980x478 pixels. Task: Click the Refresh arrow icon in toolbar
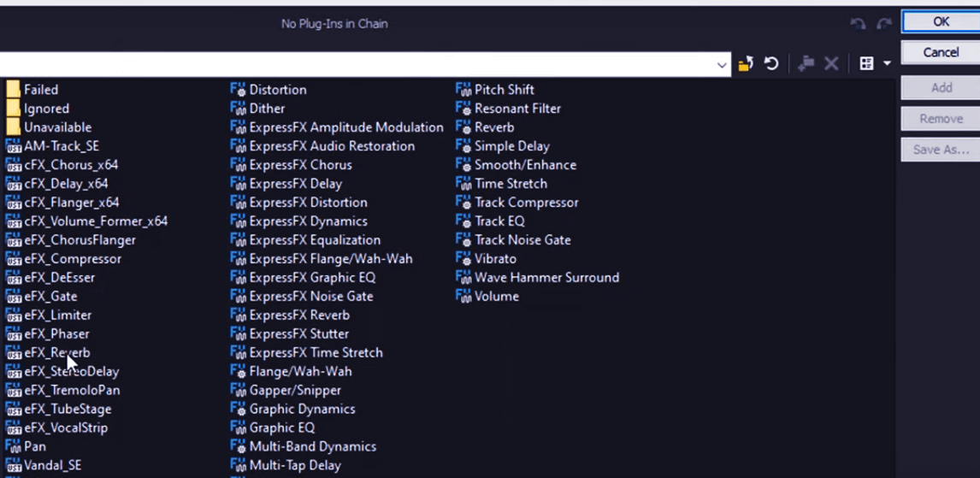(771, 64)
